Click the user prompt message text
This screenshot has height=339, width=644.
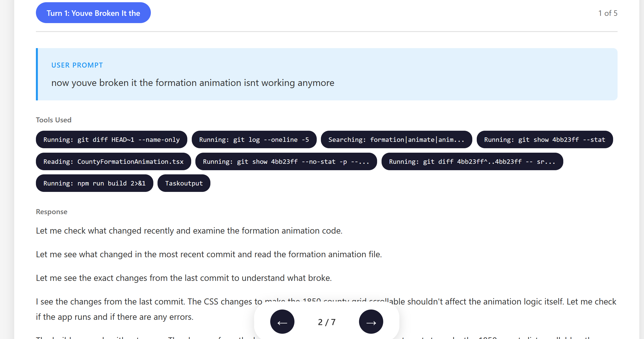193,83
